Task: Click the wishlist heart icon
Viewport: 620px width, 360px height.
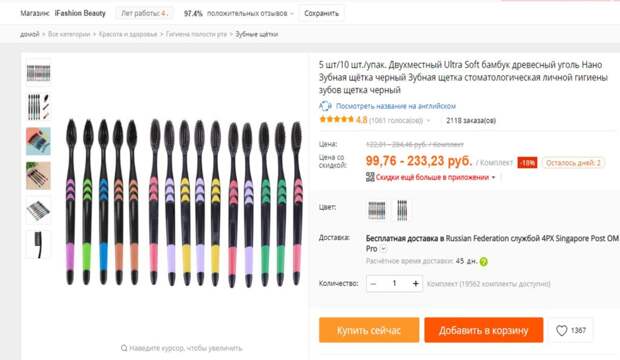Action: click(x=561, y=330)
